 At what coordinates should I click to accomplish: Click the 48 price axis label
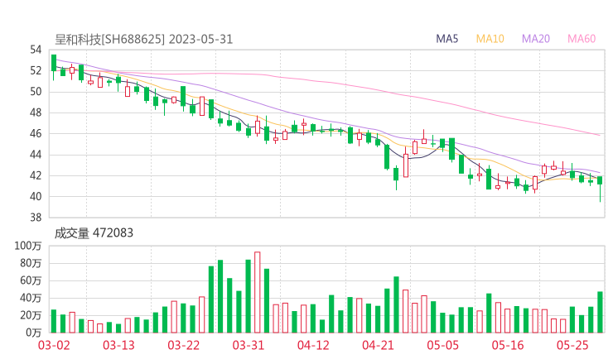[x=36, y=113]
